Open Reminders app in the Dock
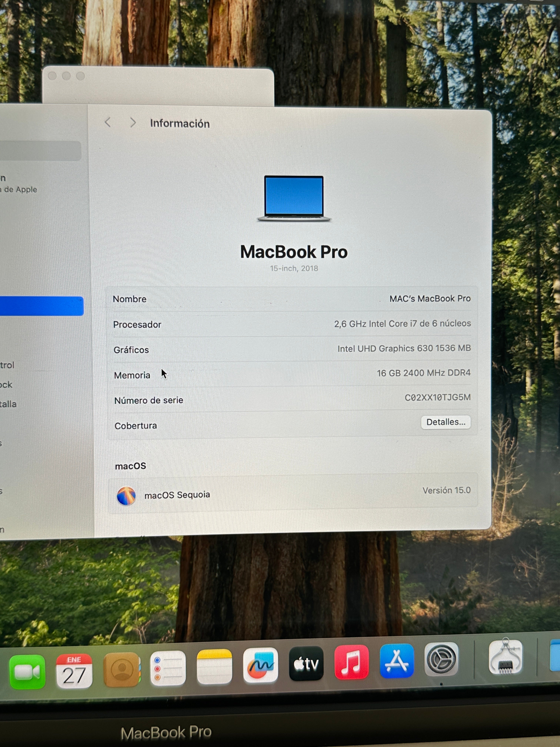Viewport: 560px width, 747px height. tap(168, 668)
